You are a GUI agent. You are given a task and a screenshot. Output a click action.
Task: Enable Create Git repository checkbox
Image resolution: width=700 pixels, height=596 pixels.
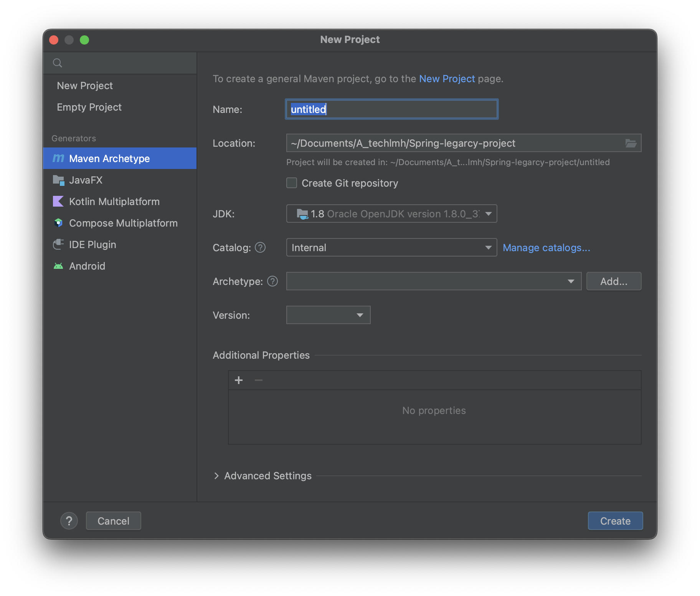tap(292, 183)
